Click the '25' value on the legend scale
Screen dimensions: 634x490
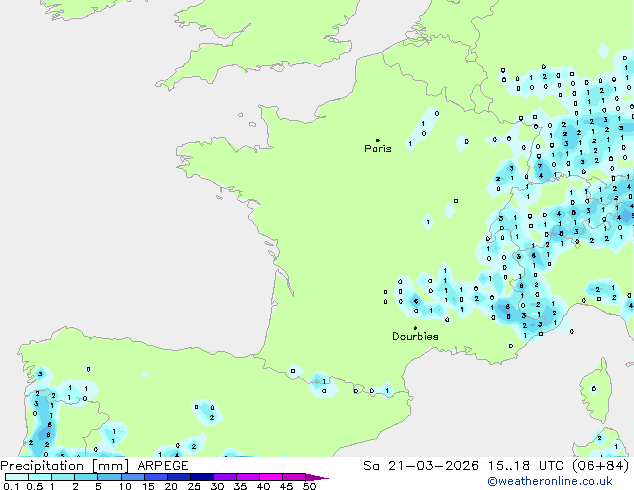point(193,487)
